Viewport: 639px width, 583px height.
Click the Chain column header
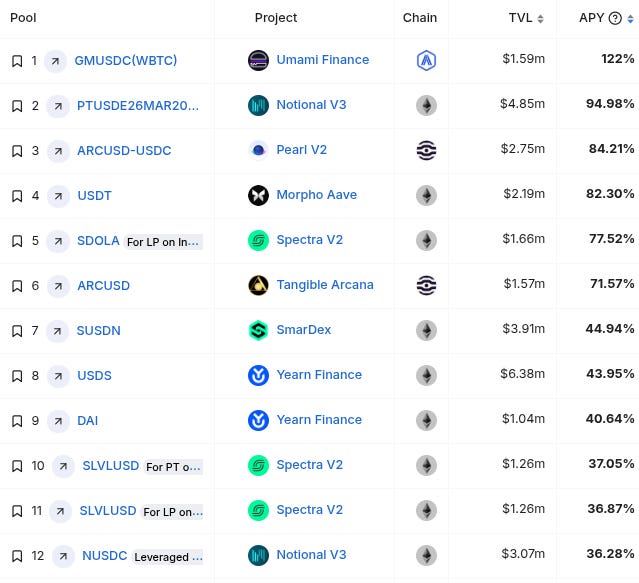coord(420,18)
